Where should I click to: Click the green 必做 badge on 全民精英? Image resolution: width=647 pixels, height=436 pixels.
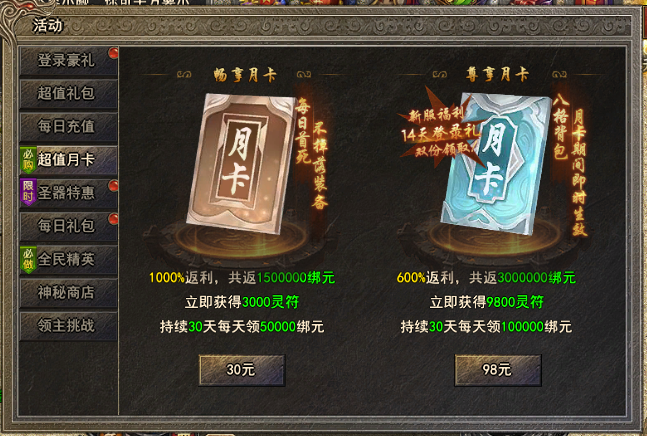28,259
